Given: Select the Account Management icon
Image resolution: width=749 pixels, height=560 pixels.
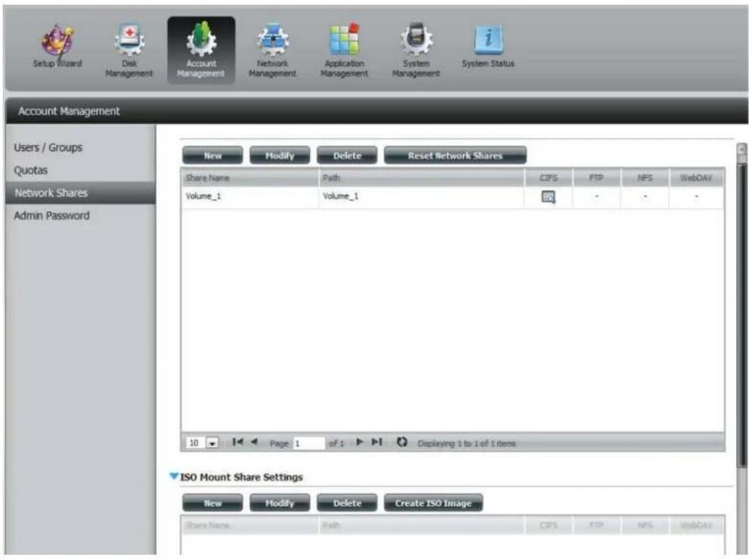Looking at the screenshot, I should tap(201, 51).
